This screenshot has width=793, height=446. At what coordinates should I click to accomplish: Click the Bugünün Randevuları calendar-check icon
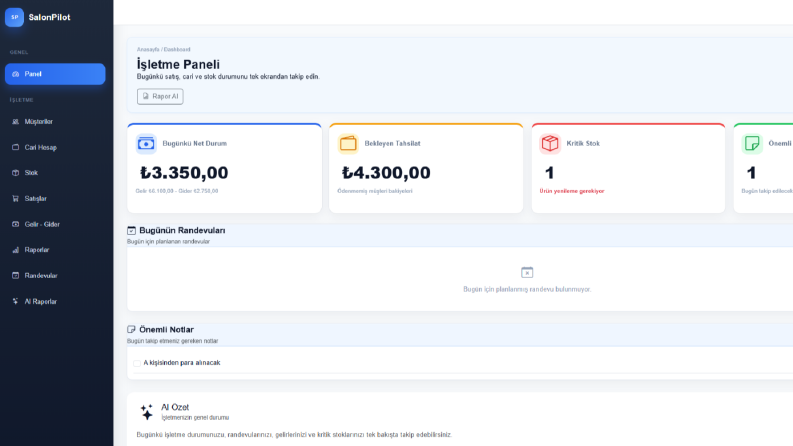tap(131, 231)
